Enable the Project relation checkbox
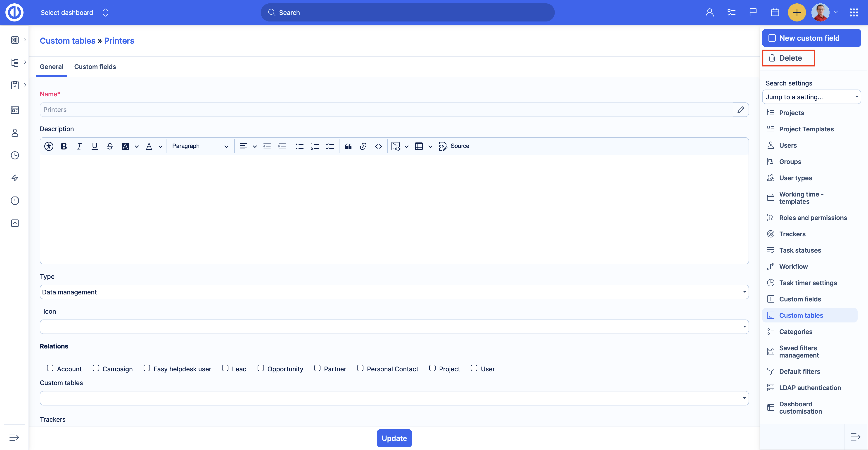The image size is (868, 450). (x=432, y=368)
